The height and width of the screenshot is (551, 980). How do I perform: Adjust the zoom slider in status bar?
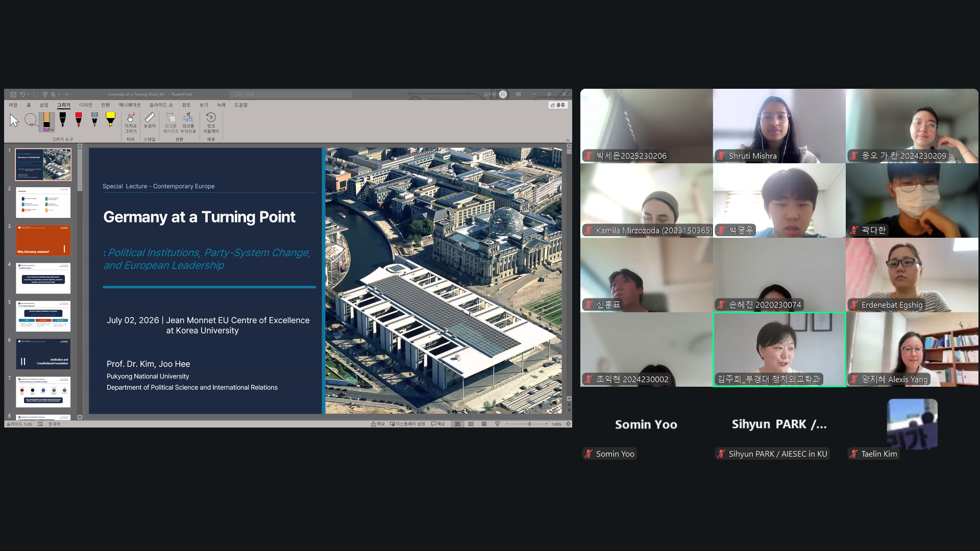[x=528, y=424]
